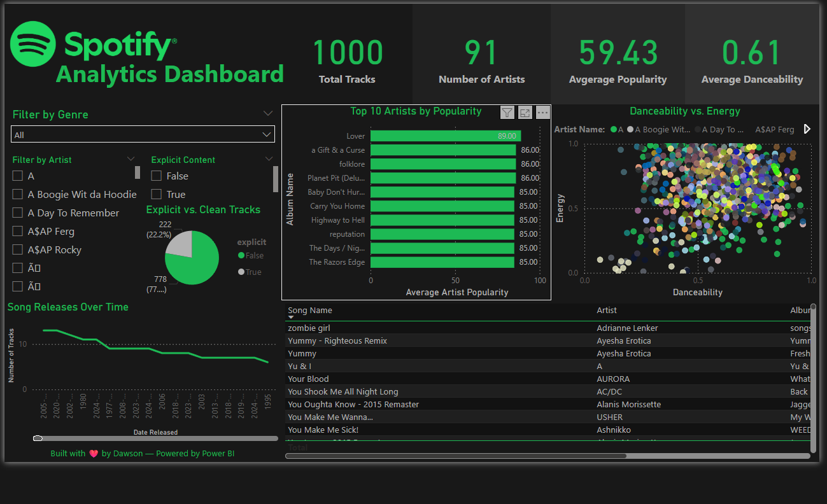The image size is (827, 504).
Task: Click the green A legend dot in scatter legend
Action: [614, 129]
